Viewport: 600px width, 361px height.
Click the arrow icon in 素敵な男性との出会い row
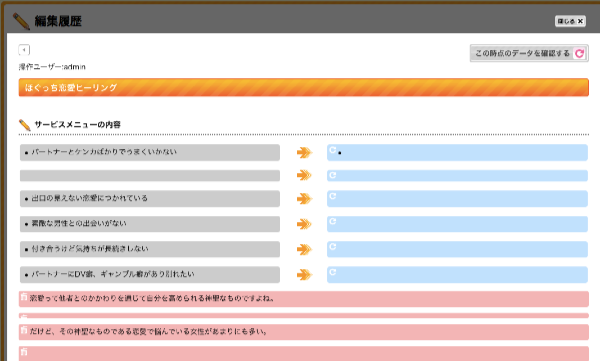[304, 224]
